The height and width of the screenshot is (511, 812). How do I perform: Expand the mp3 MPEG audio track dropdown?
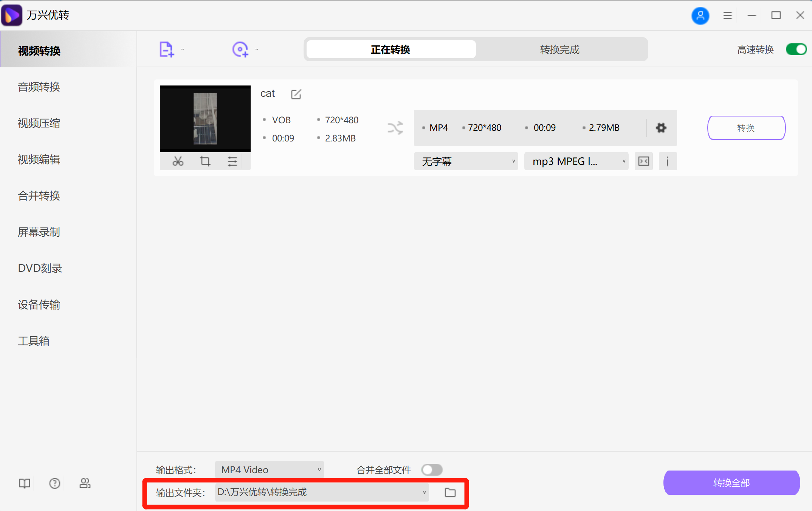pyautogui.click(x=576, y=161)
